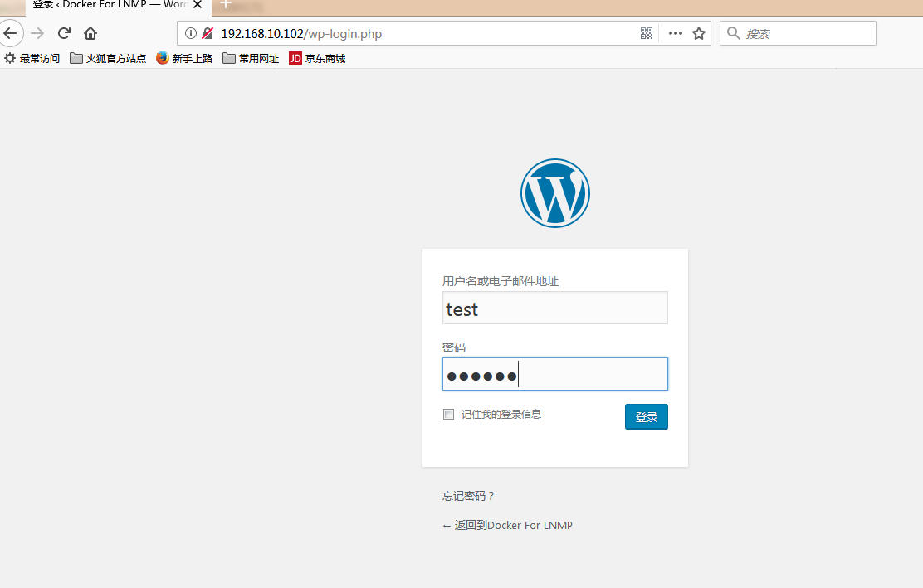This screenshot has width=923, height=588.
Task: Click the blue 登录 button
Action: coord(647,417)
